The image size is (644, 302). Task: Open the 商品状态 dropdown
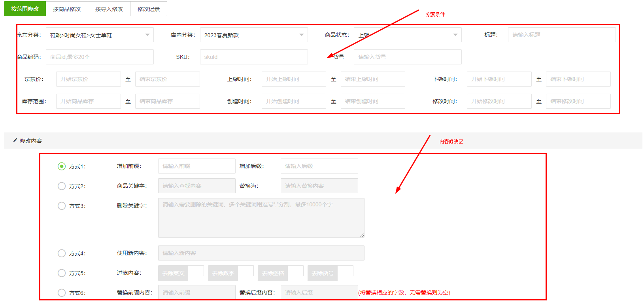455,35
